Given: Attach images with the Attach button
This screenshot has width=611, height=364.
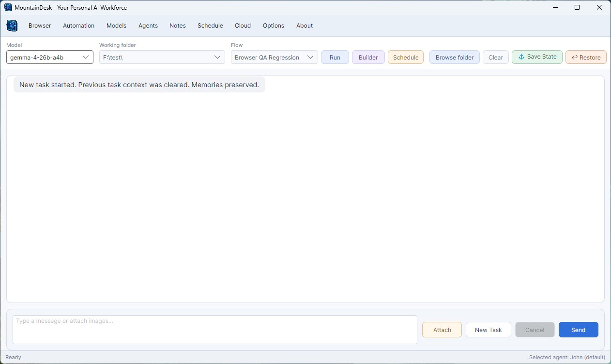Looking at the screenshot, I should (x=442, y=330).
